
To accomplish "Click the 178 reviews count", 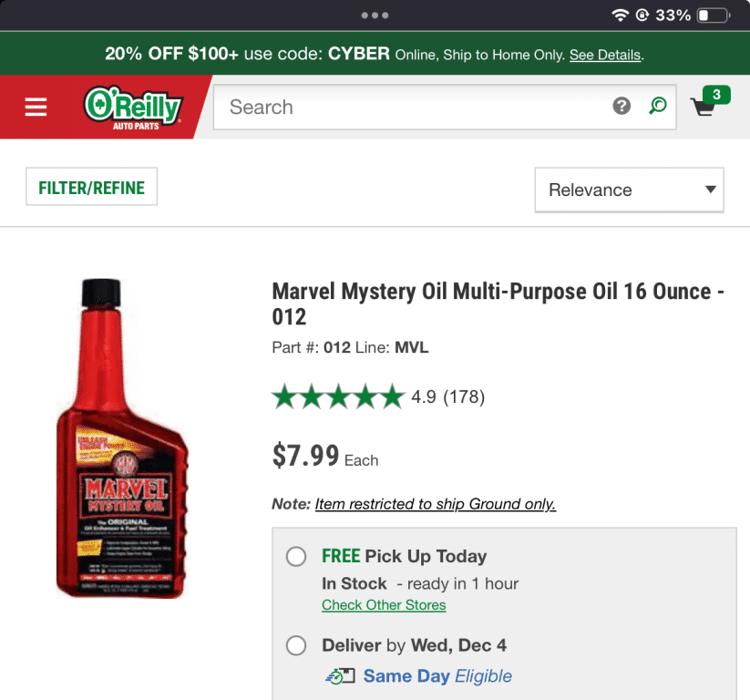I will point(464,396).
